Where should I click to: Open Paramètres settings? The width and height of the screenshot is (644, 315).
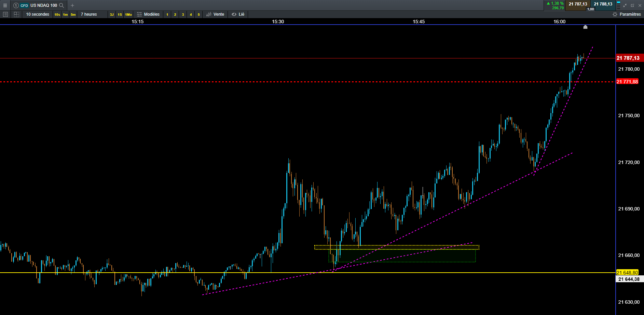[627, 14]
